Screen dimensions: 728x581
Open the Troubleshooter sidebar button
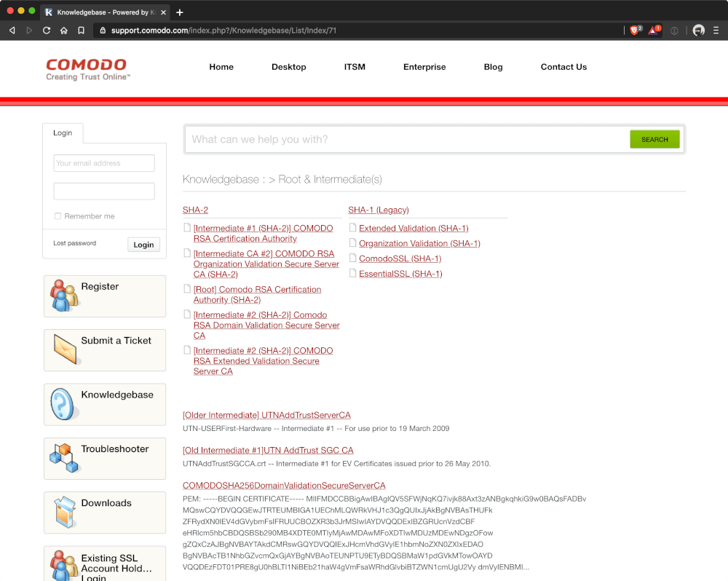(105, 459)
